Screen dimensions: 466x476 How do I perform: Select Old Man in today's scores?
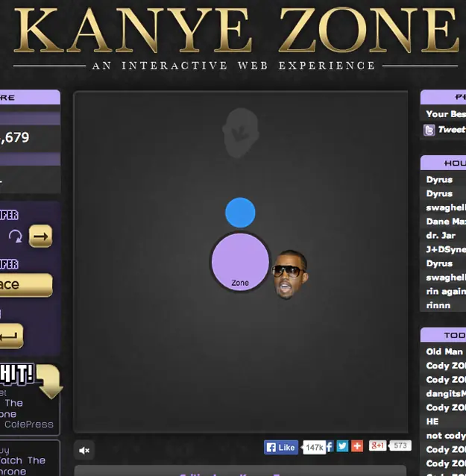click(444, 351)
